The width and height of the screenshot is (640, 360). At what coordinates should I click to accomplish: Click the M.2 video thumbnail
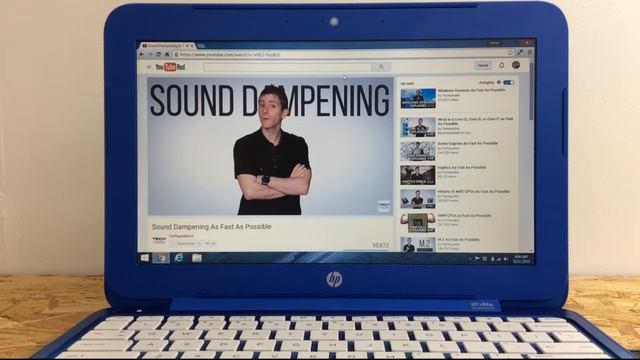point(418,244)
